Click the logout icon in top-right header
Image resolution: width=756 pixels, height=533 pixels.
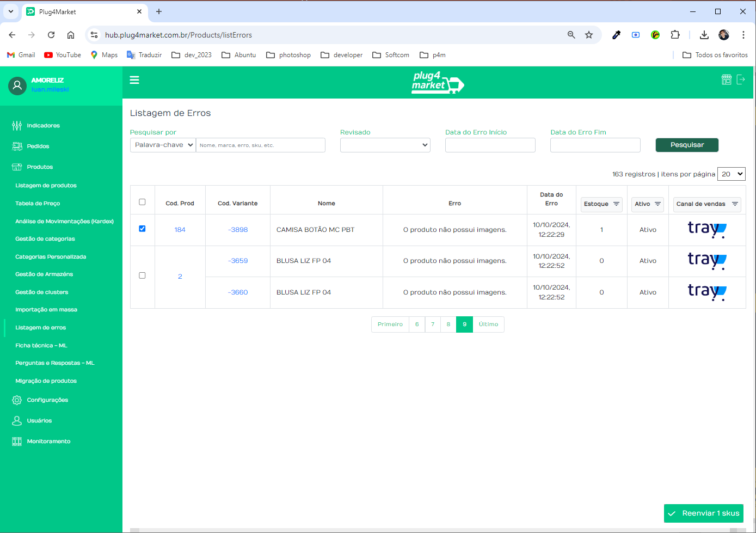coord(741,79)
